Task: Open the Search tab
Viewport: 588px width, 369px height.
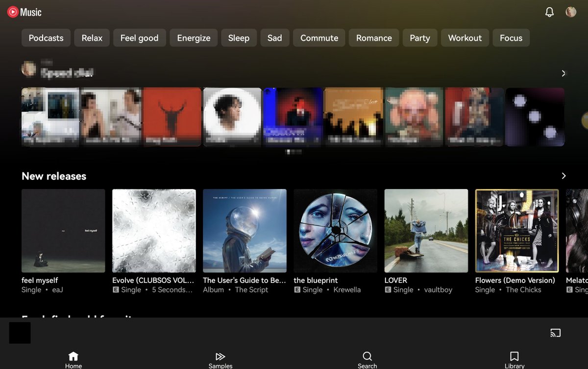Action: pyautogui.click(x=367, y=360)
